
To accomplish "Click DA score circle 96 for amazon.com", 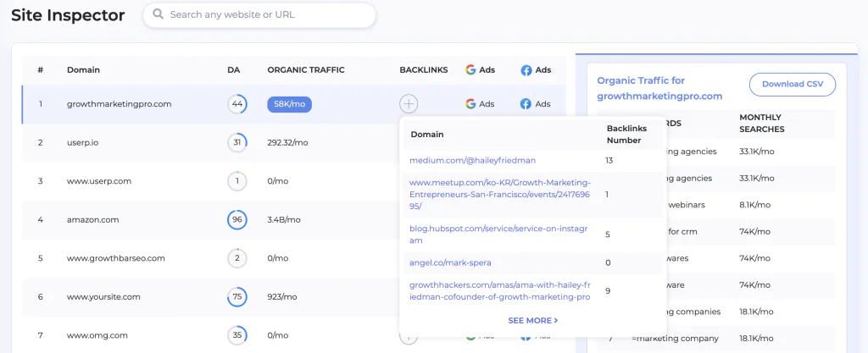I will pyautogui.click(x=237, y=220).
